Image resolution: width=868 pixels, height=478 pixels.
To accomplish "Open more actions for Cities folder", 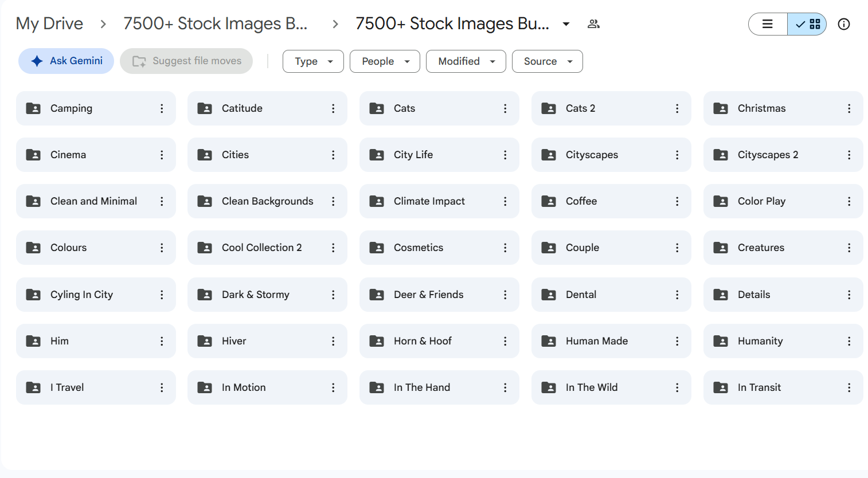I will [333, 155].
